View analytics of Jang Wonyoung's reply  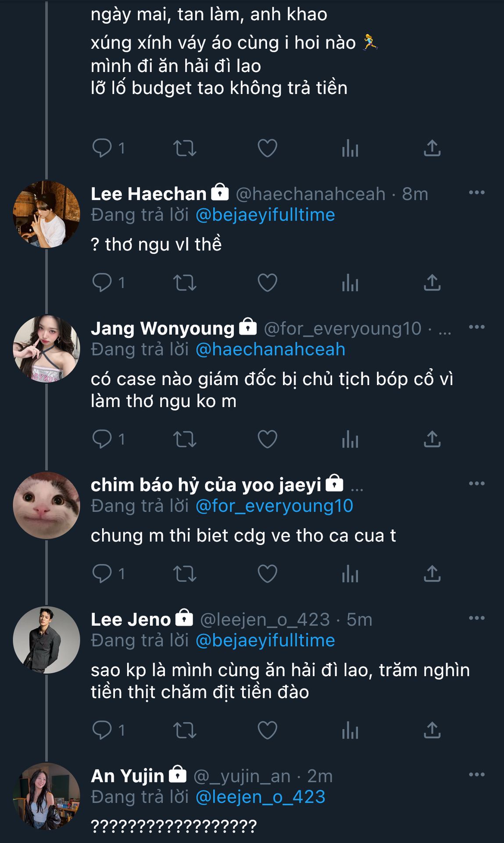(x=350, y=439)
